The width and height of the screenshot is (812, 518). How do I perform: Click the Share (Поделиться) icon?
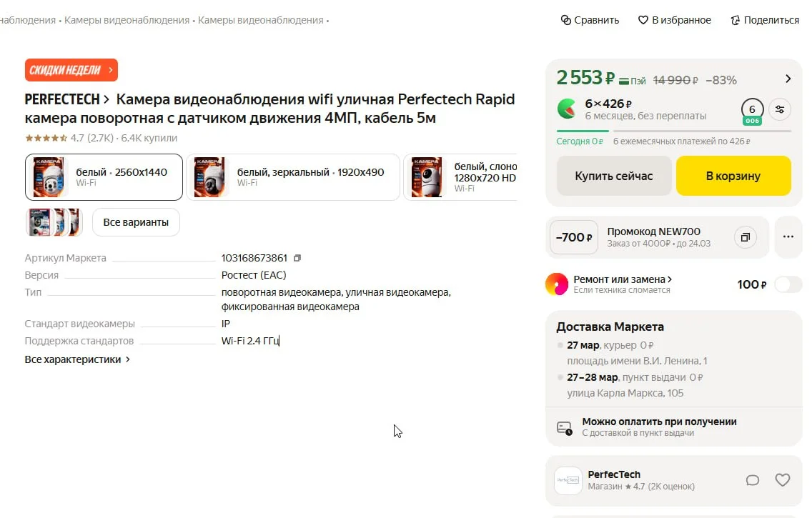(735, 20)
